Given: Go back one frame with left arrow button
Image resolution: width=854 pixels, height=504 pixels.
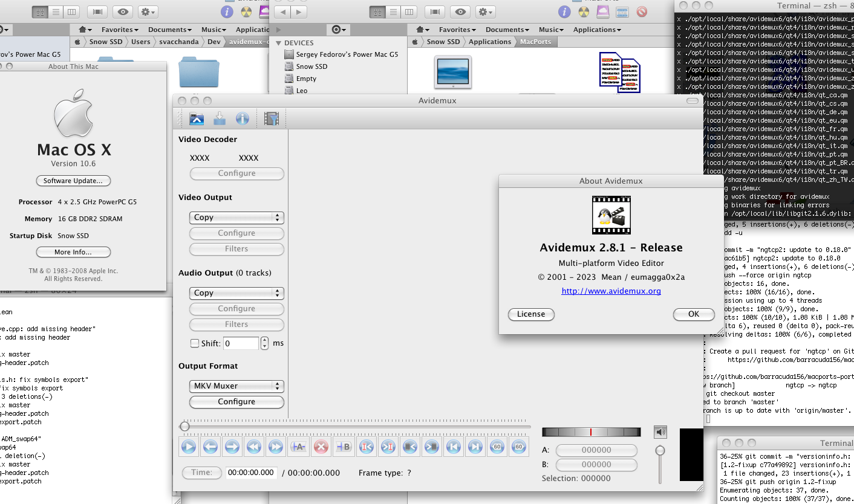Looking at the screenshot, I should [x=210, y=447].
